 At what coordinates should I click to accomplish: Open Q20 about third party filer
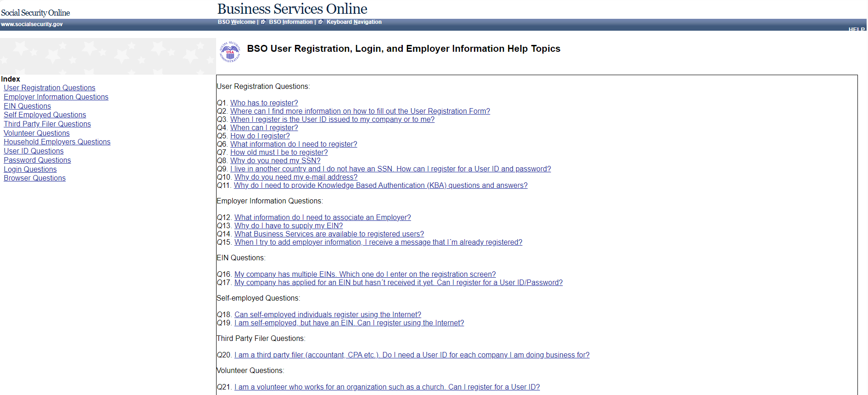[x=412, y=355]
